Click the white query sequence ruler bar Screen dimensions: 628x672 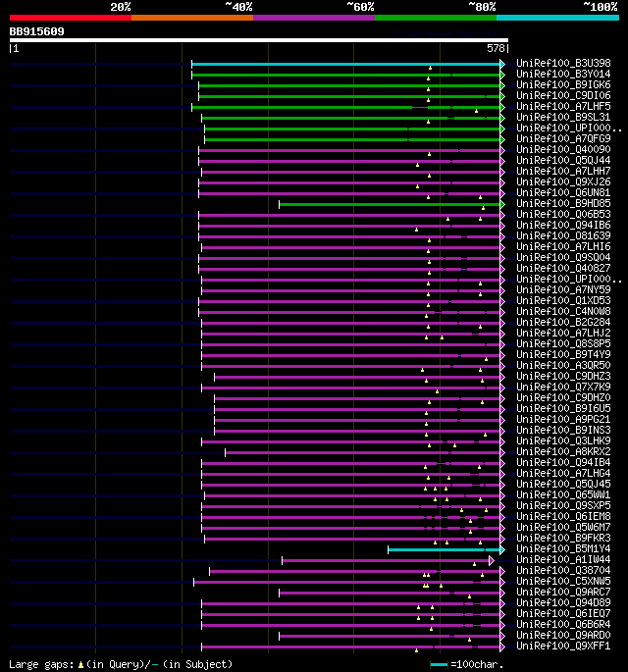tap(258, 40)
